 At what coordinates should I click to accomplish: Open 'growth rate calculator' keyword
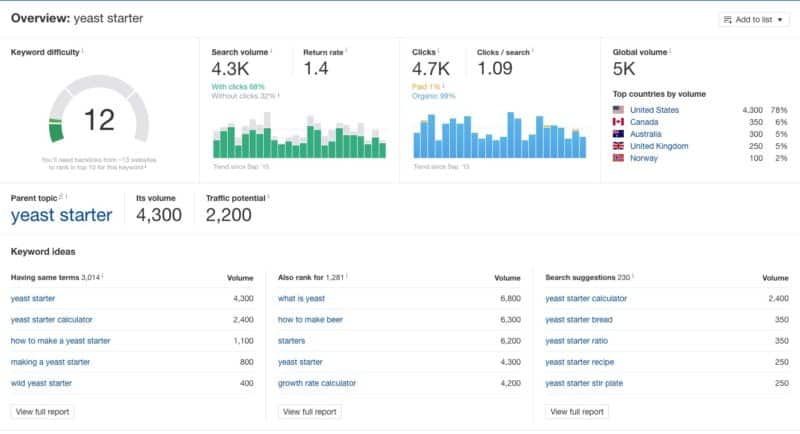pyautogui.click(x=317, y=383)
